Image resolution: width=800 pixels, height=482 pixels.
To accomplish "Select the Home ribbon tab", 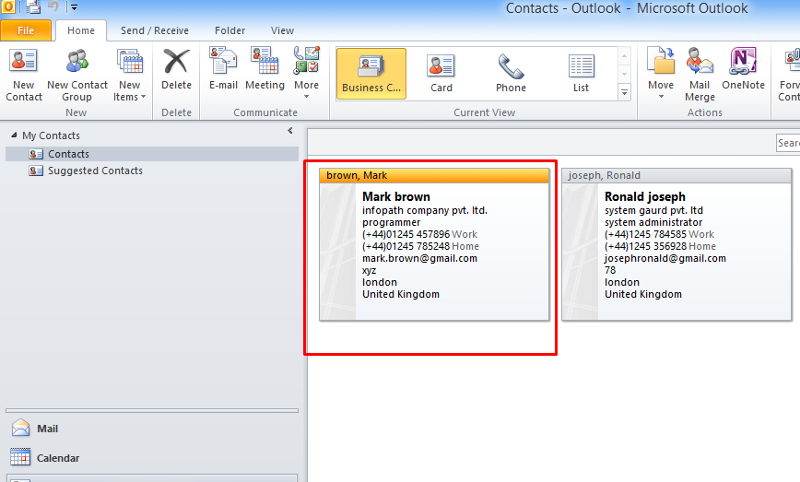I will click(81, 31).
